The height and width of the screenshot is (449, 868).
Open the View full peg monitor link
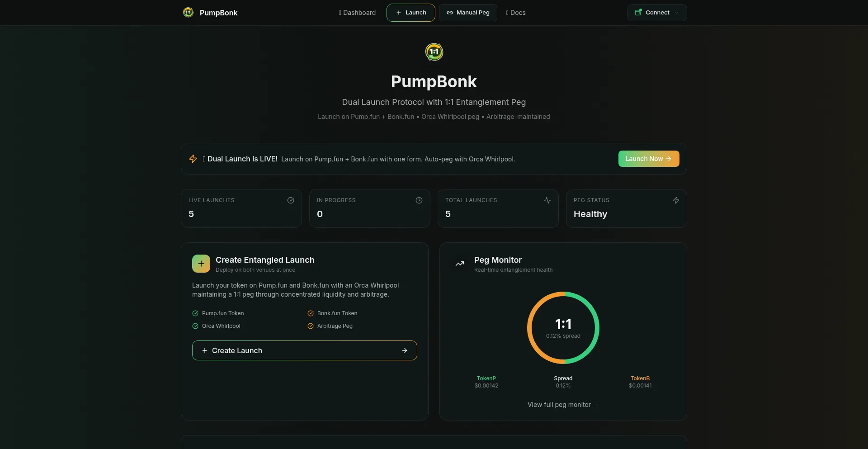tap(563, 405)
